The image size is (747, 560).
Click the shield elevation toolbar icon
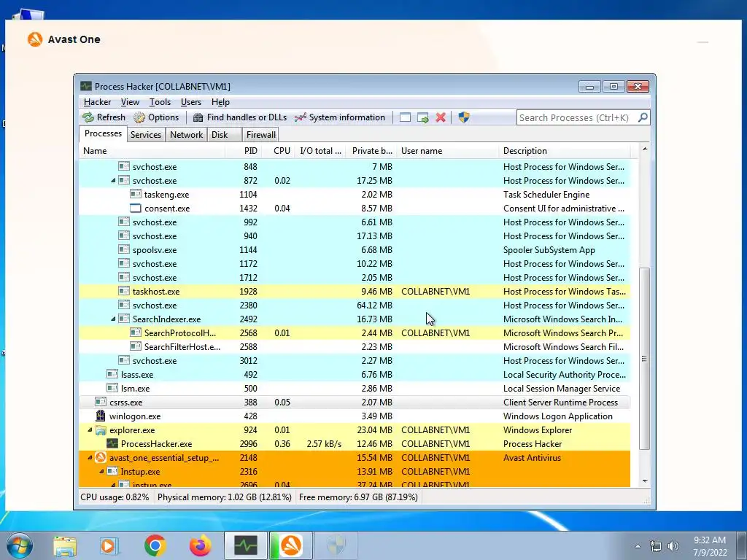pyautogui.click(x=463, y=117)
